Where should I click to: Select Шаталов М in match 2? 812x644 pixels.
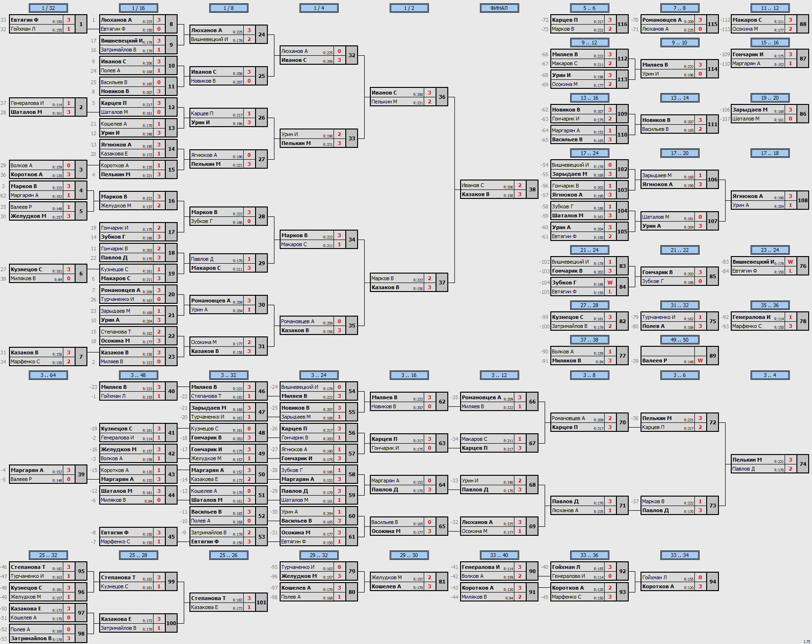point(26,112)
